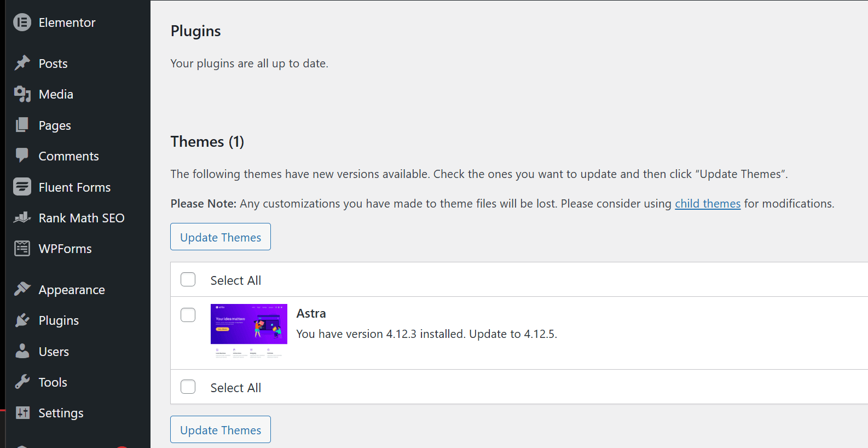Image resolution: width=868 pixels, height=448 pixels.
Task: Click the Users person icon
Action: [22, 351]
